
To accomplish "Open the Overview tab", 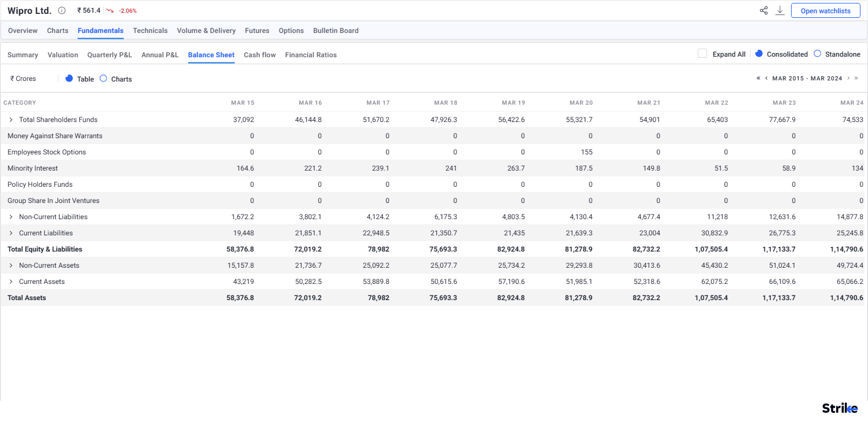I will [23, 31].
